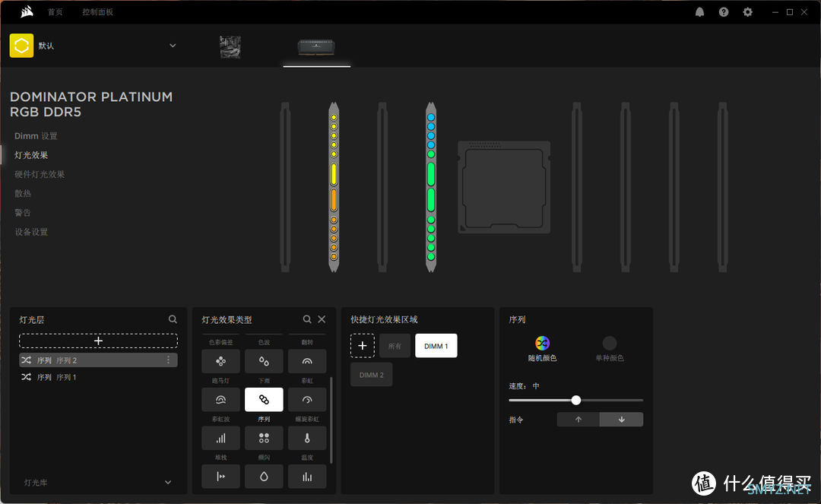Viewport: 821px width, 504px height.
Task: Choose the highlighted 序列 effect icon
Action: pyautogui.click(x=264, y=400)
